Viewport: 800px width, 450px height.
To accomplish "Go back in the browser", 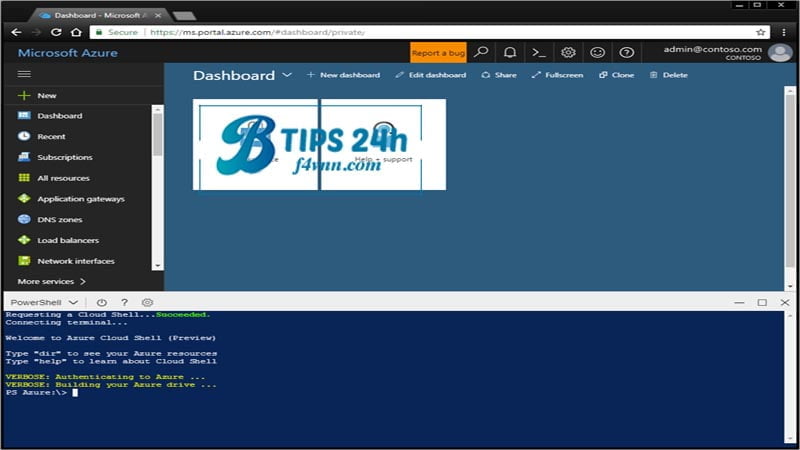I will (16, 32).
